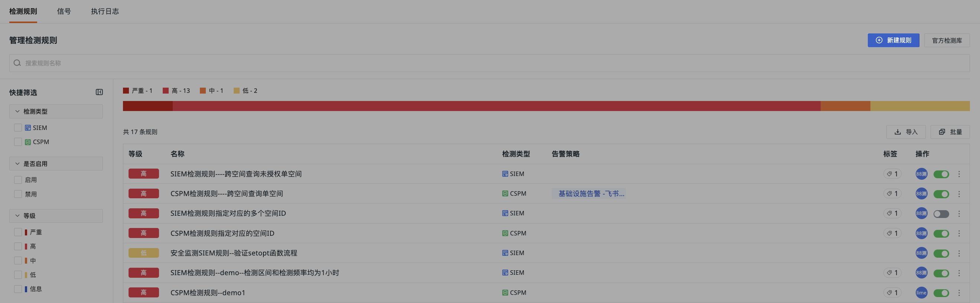Click the tag icon on the first rule row
Viewport: 980px width, 303px height.
[x=889, y=174]
